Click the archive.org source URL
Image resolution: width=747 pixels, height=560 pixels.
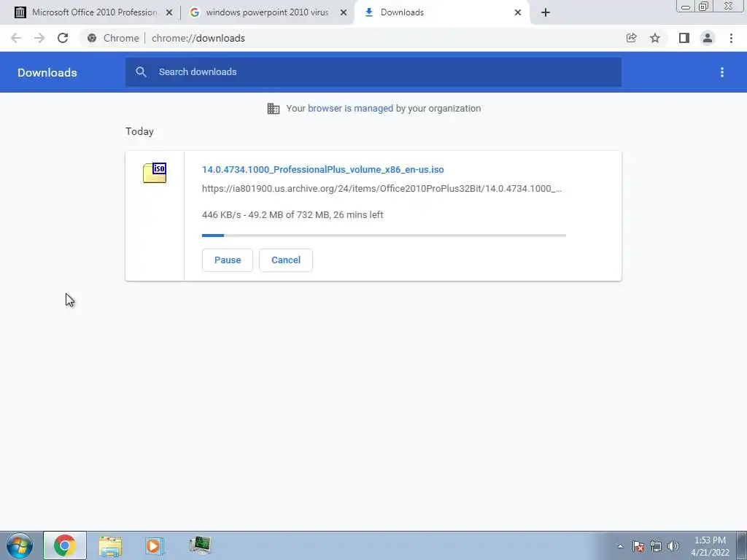(x=382, y=189)
